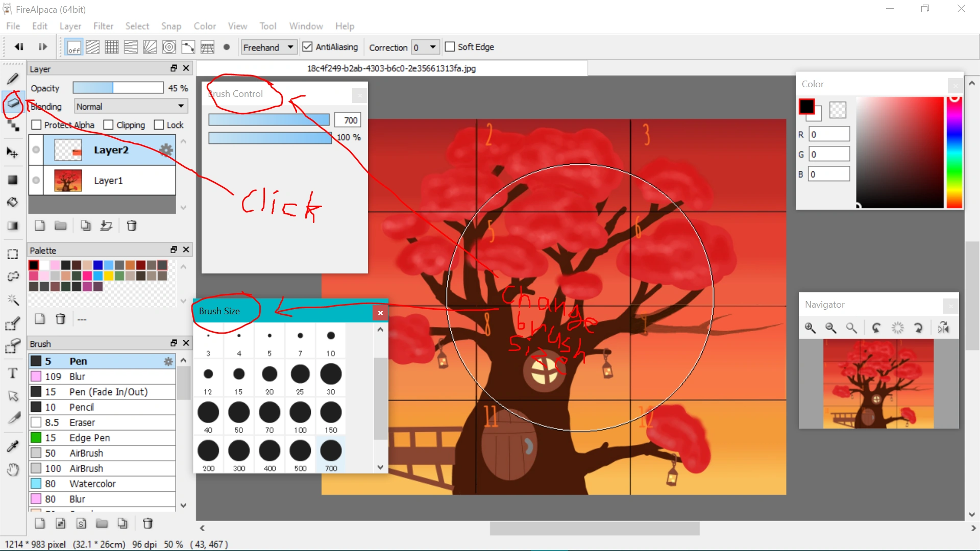This screenshot has width=980, height=551.
Task: Select the Text tool
Action: click(x=13, y=373)
